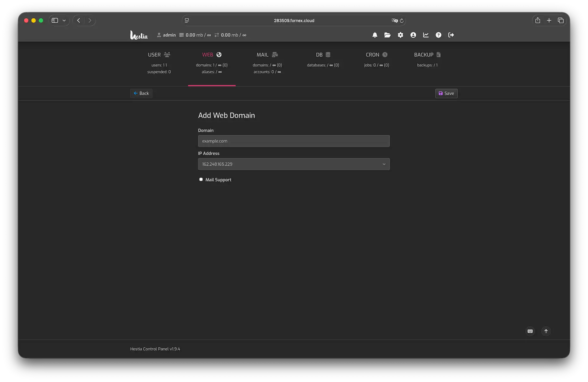Click the Save button
The width and height of the screenshot is (588, 382).
pos(446,93)
